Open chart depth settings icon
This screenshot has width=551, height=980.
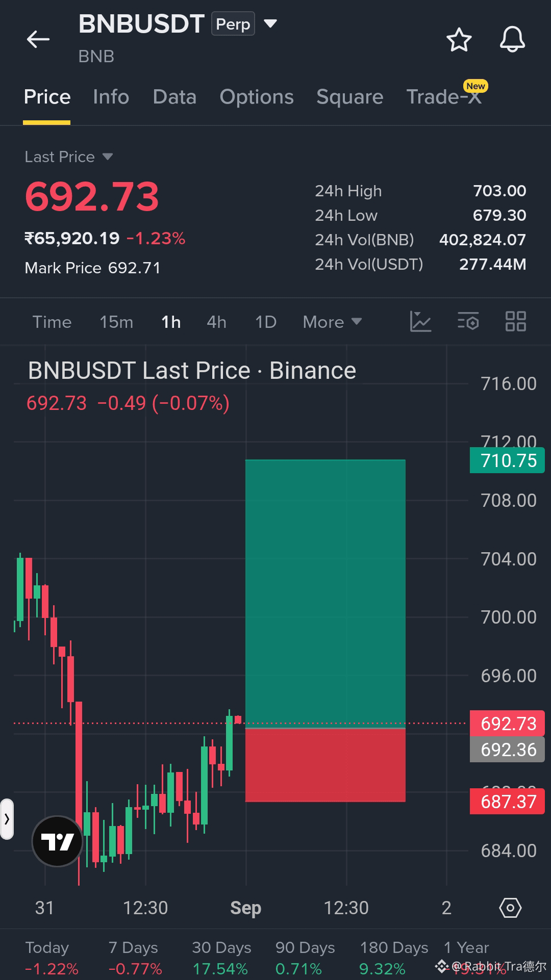coord(468,322)
